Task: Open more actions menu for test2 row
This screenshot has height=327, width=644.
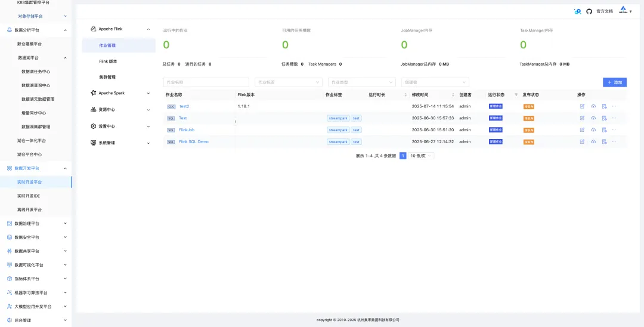Action: point(614,106)
